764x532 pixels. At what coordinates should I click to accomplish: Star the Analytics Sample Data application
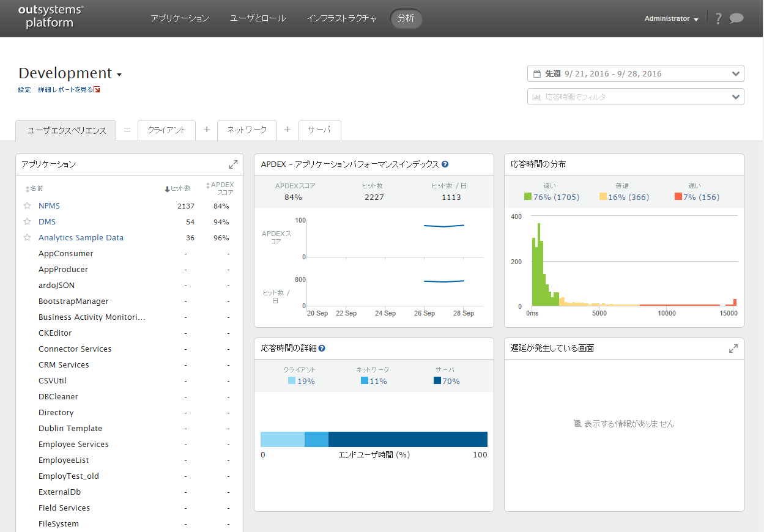tap(27, 238)
